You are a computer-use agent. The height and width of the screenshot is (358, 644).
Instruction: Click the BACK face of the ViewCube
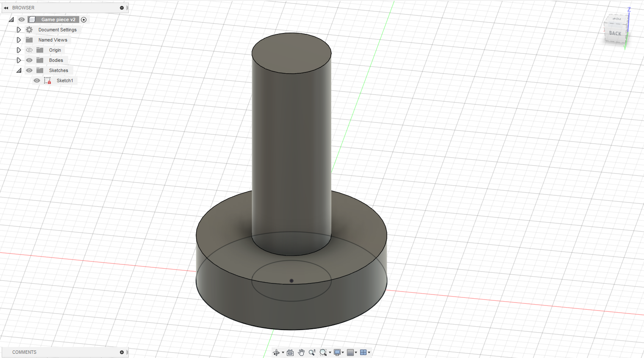[615, 33]
